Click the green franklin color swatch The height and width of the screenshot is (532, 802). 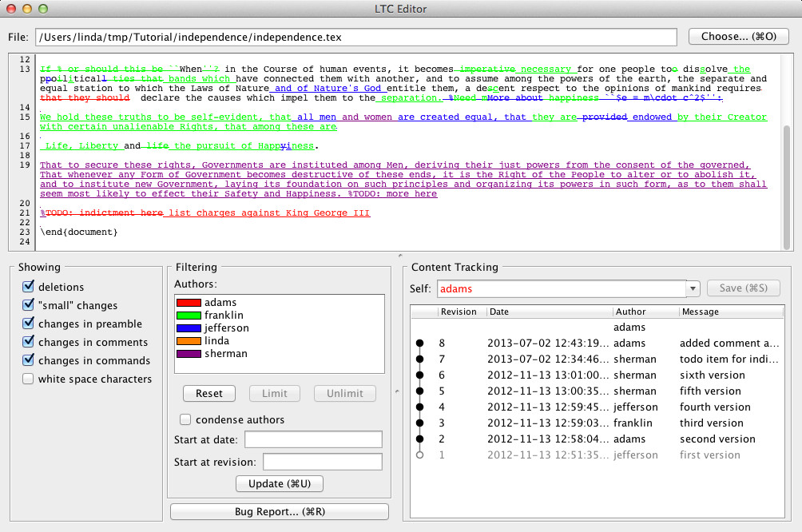[x=189, y=315]
